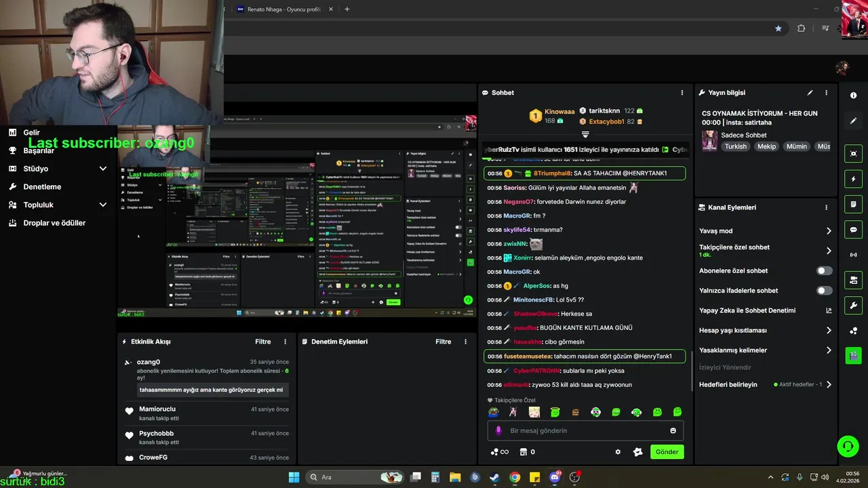Image resolution: width=868 pixels, height=488 pixels.
Task: Click the broadcast signal icon in right sidebar
Action: click(x=853, y=255)
